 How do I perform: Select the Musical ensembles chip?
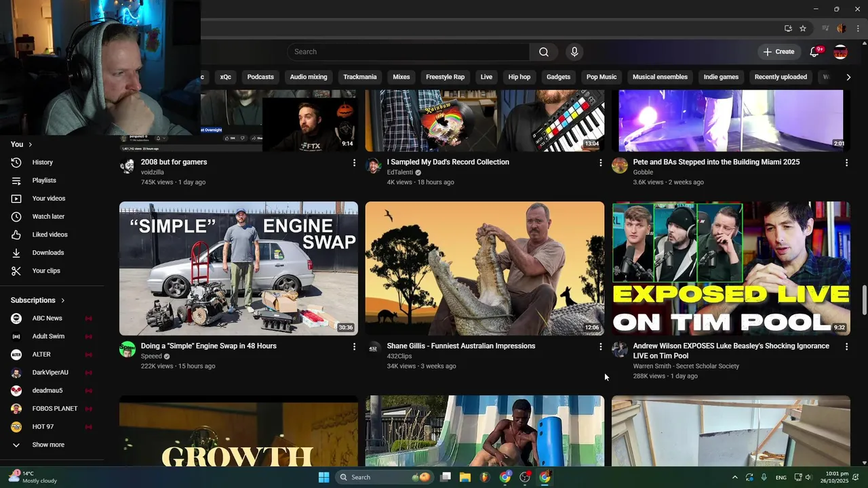[660, 77]
